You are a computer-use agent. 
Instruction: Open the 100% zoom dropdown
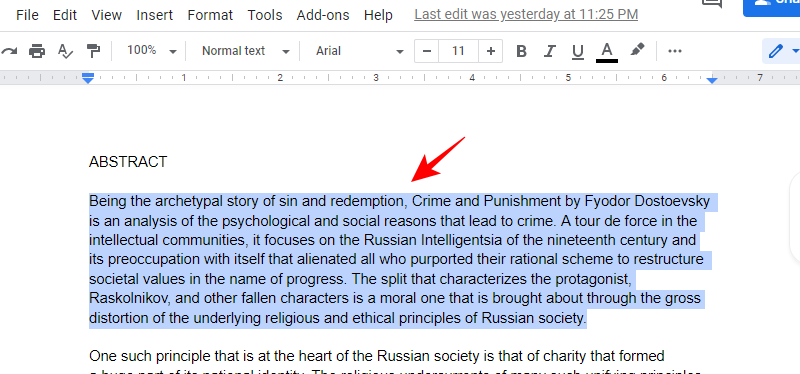[x=151, y=51]
